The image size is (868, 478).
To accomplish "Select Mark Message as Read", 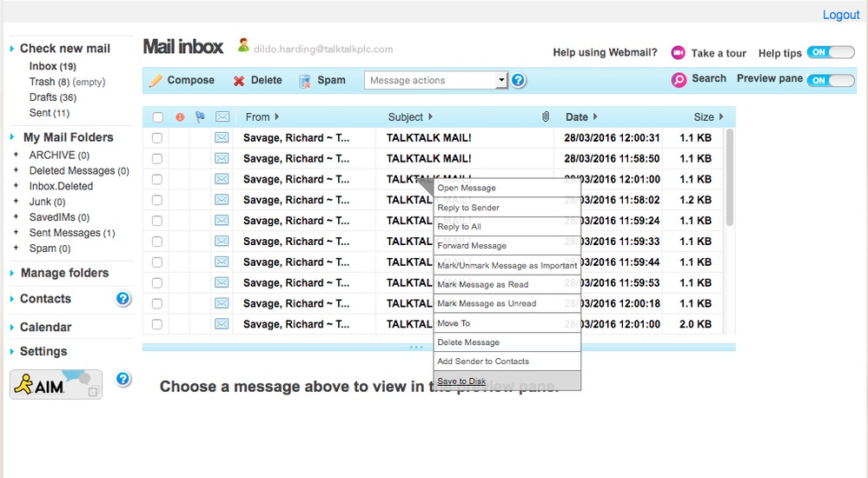I will coord(507,284).
